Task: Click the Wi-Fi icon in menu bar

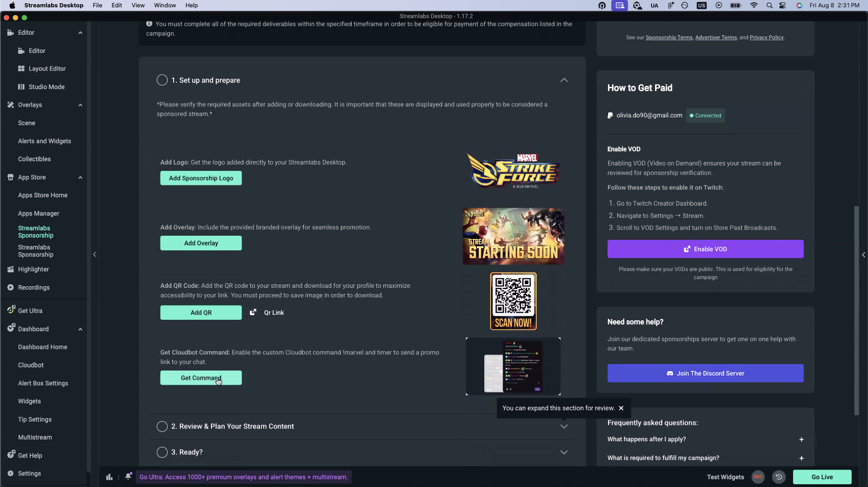Action: [x=754, y=5]
